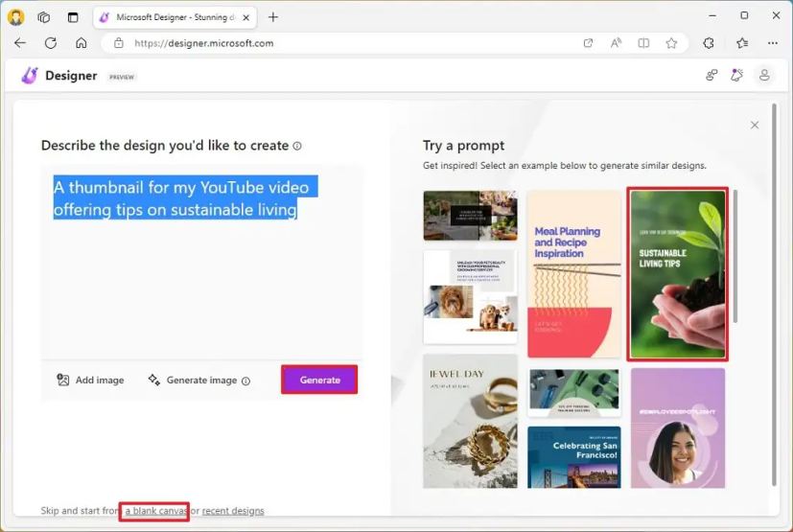
Task: Click the PREVIEW badge next to Designer
Action: [x=122, y=77]
